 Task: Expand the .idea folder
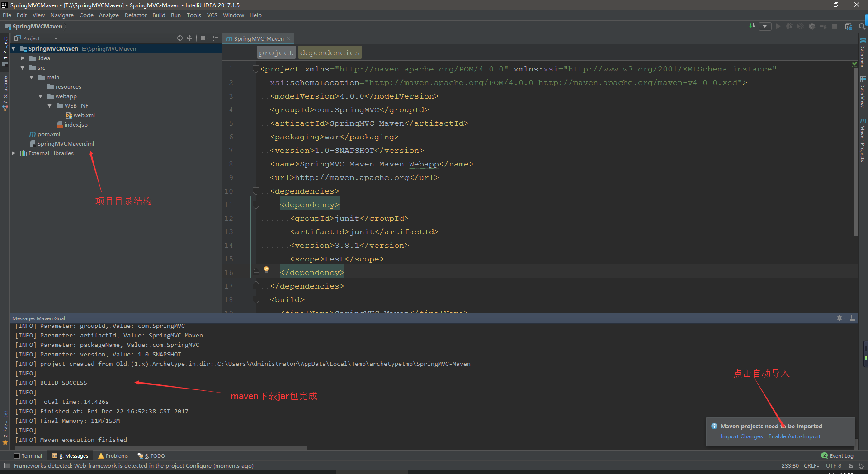(23, 58)
